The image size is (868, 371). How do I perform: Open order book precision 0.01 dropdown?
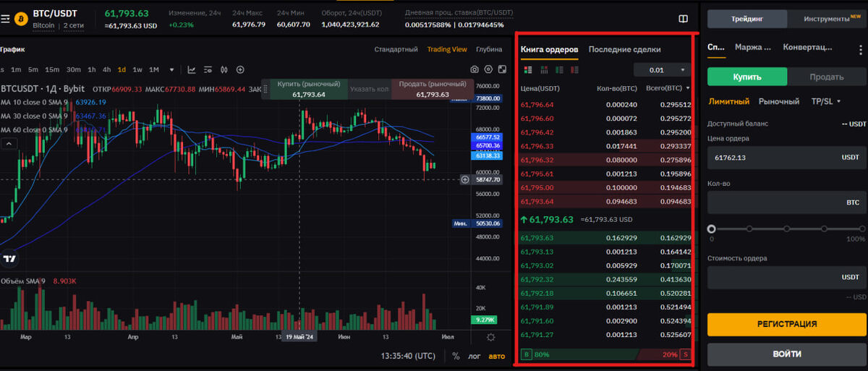[x=662, y=70]
